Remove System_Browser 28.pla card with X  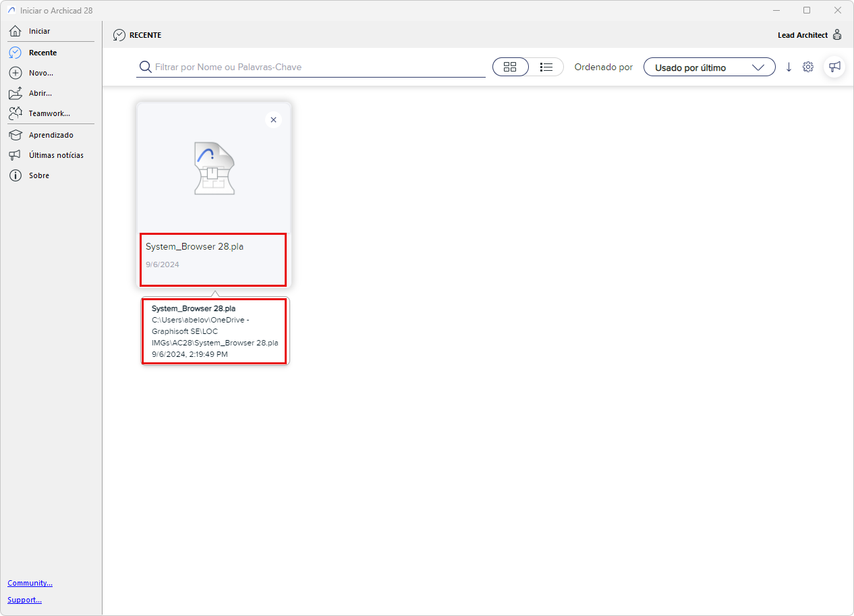point(273,120)
